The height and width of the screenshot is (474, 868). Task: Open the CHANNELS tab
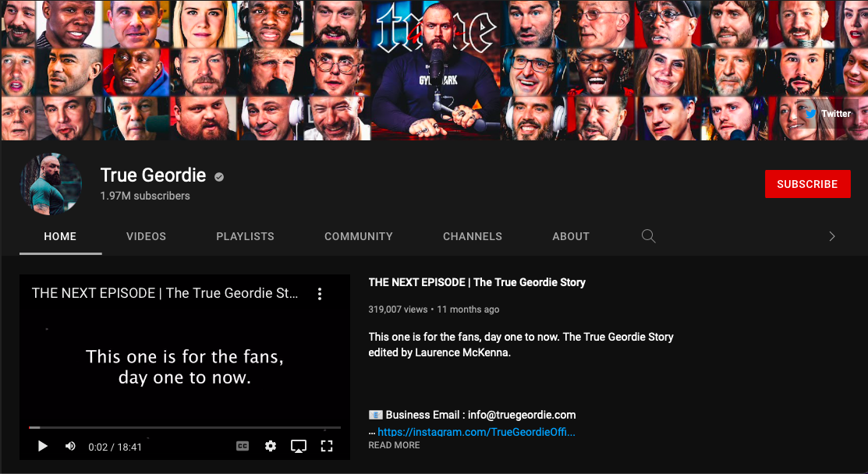(472, 237)
